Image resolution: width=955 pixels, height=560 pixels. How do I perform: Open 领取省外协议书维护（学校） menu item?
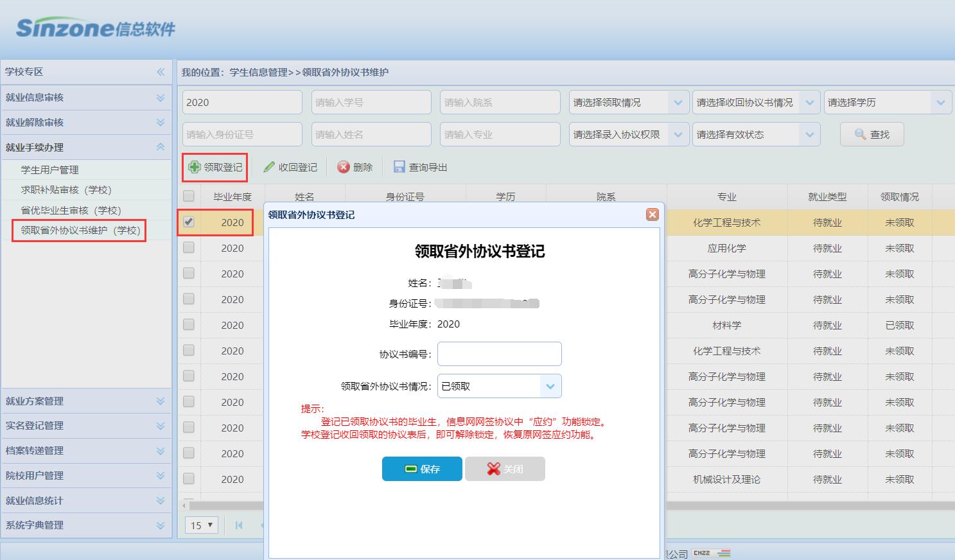click(x=80, y=230)
